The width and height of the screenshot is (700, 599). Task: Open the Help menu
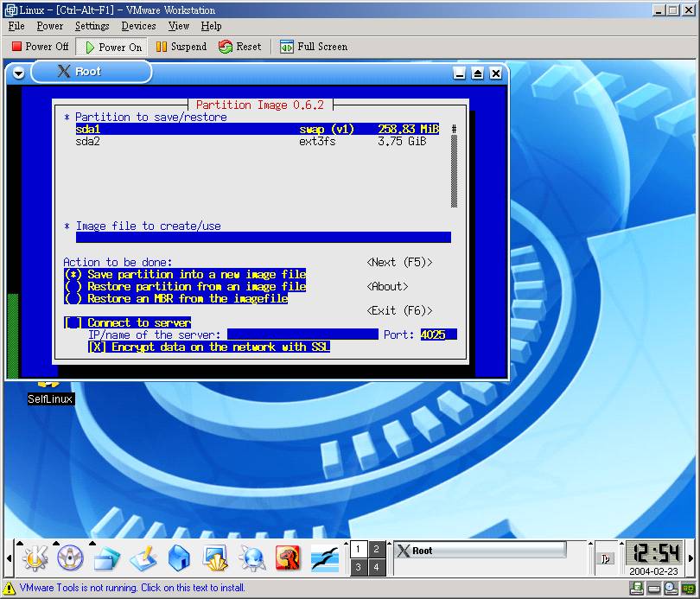(211, 26)
